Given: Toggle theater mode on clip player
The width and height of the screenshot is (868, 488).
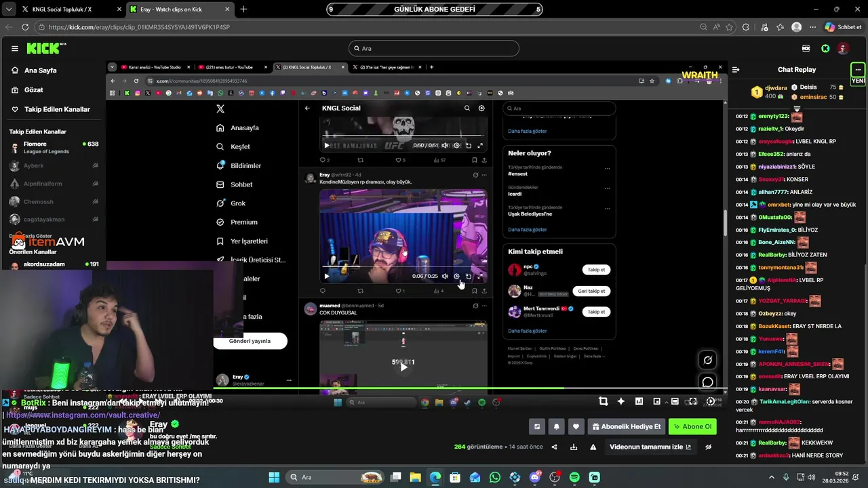Looking at the screenshot, I should click(x=675, y=401).
